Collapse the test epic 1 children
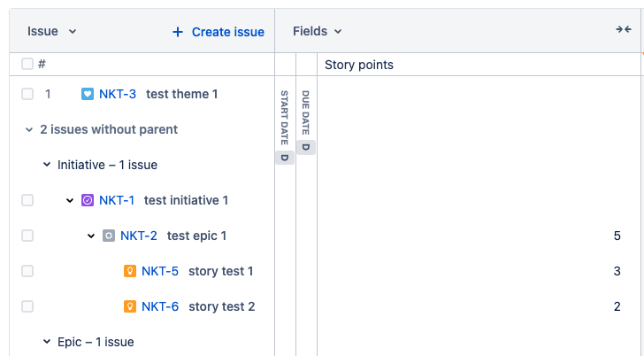 pyautogui.click(x=91, y=236)
